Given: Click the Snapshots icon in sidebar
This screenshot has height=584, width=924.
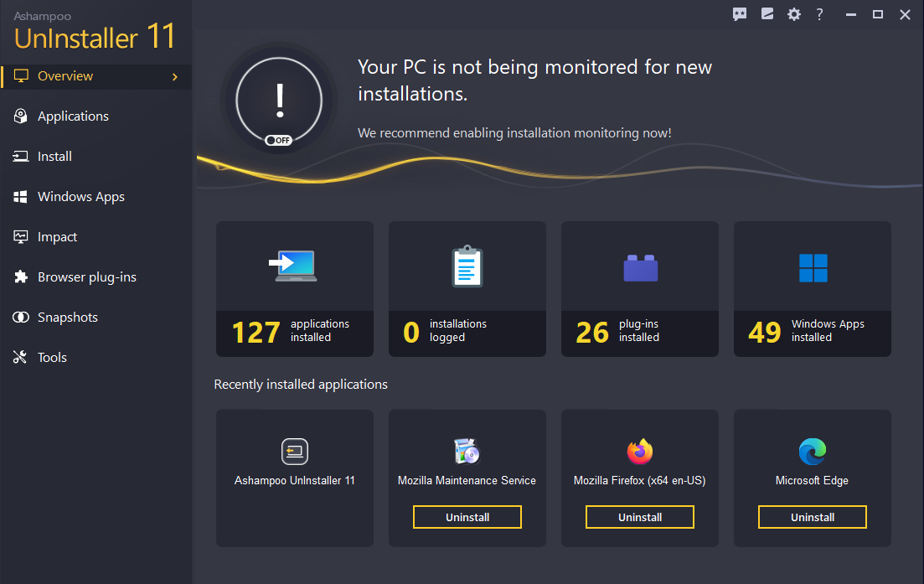Looking at the screenshot, I should 21,317.
